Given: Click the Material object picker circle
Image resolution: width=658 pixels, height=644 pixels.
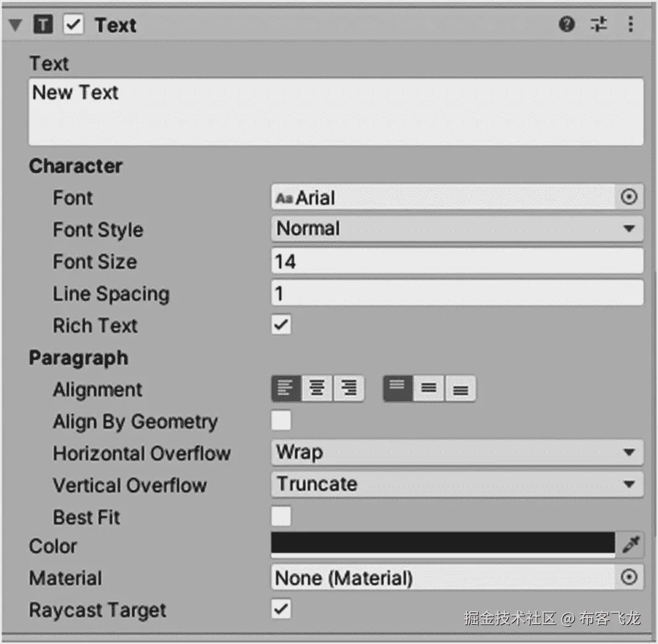Looking at the screenshot, I should [x=628, y=578].
